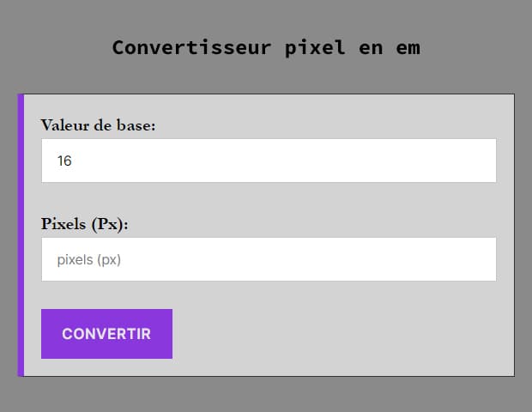
Task: Click the dark gray page background below the form
Action: pyautogui.click(x=266, y=395)
